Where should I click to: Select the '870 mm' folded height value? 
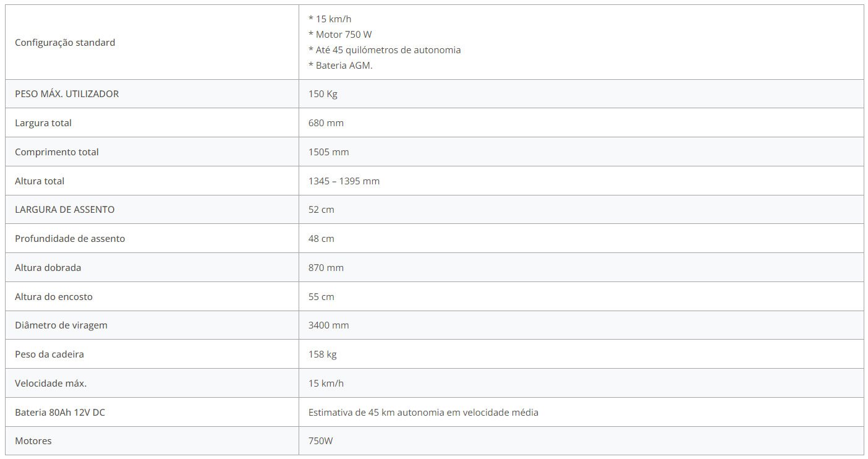(326, 268)
